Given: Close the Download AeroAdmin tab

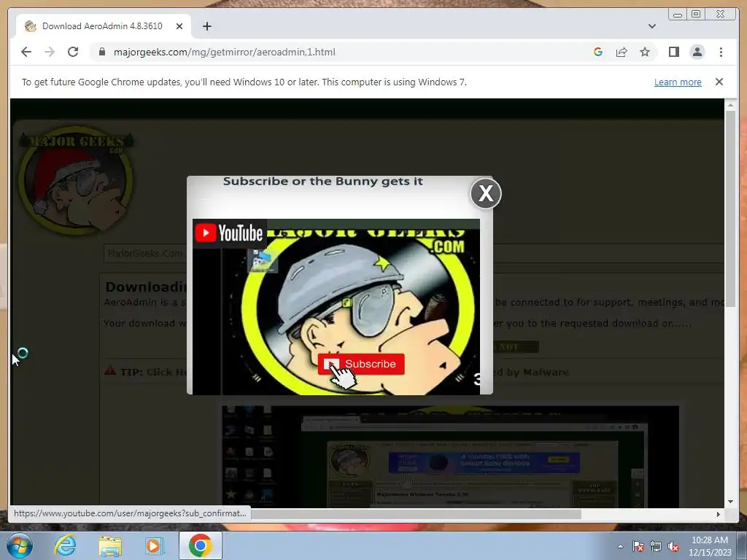Looking at the screenshot, I should pos(179,26).
